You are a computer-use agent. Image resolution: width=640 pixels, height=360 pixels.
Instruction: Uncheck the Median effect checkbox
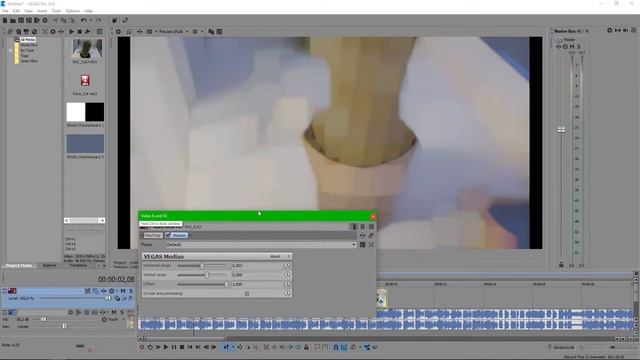pyautogui.click(x=168, y=236)
